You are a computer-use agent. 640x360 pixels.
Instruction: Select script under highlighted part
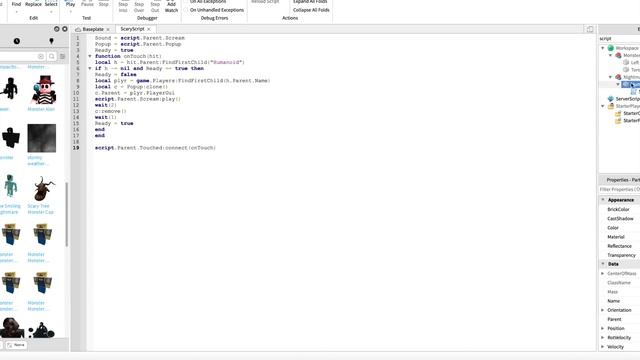[x=635, y=92]
